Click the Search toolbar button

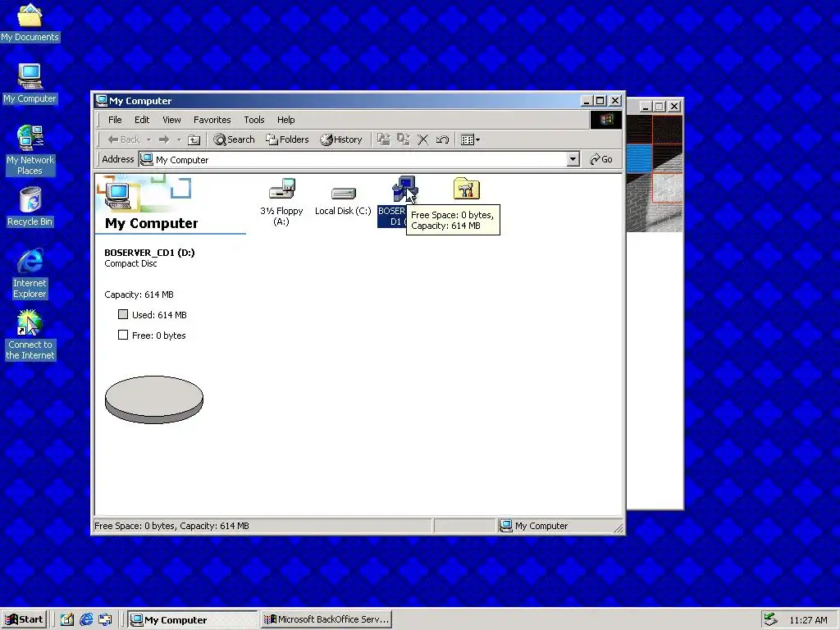234,139
